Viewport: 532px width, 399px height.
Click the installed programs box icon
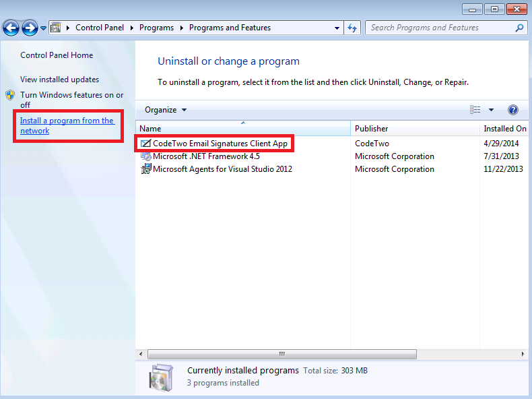(x=161, y=377)
